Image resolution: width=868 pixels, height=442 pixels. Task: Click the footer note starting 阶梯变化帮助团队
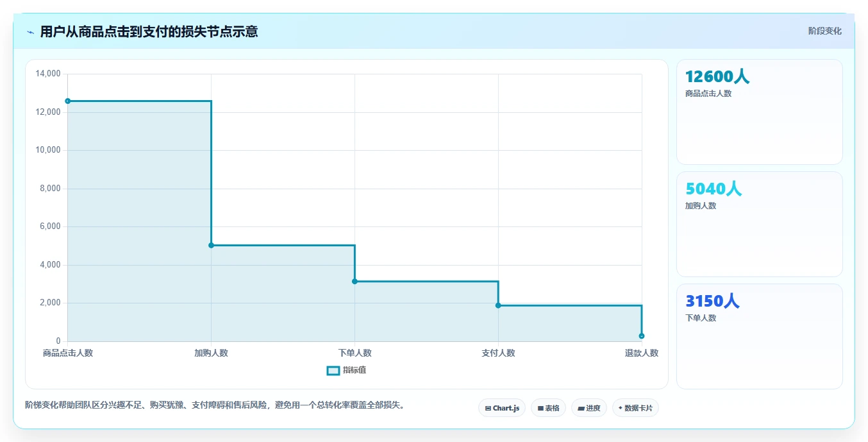(x=215, y=405)
